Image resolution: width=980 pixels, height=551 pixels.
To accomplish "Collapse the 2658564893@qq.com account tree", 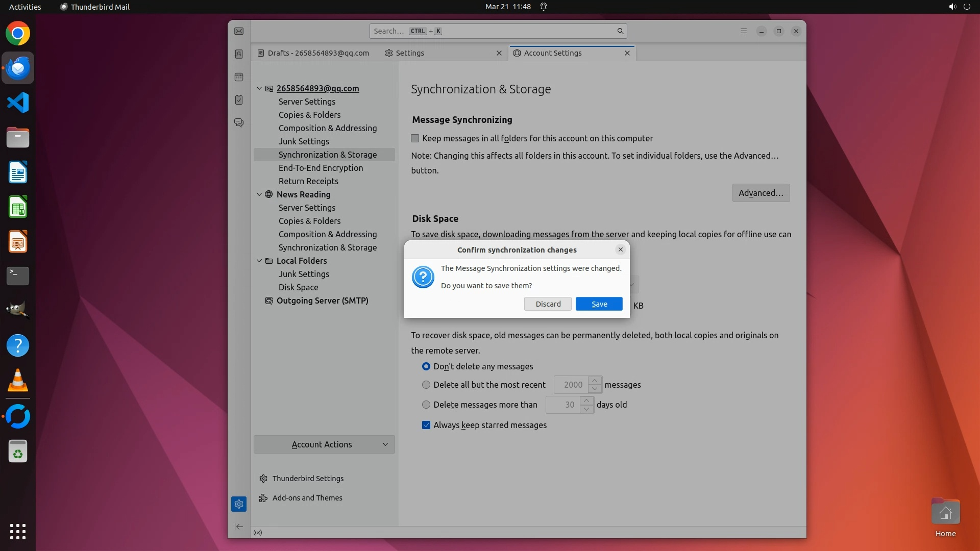I will pyautogui.click(x=259, y=88).
